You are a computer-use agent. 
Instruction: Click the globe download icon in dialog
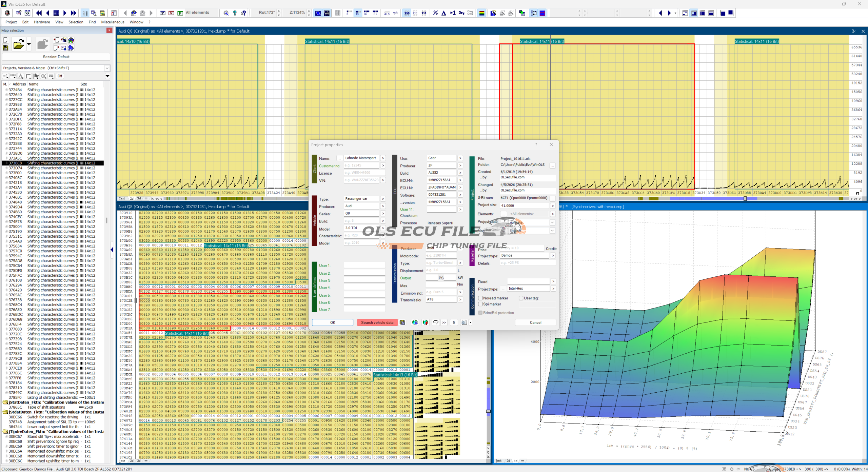pyautogui.click(x=415, y=322)
